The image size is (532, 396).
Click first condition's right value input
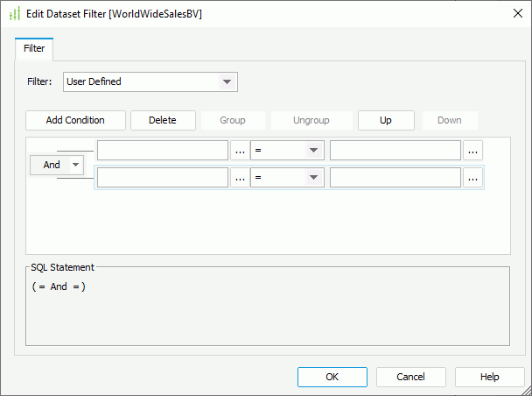(395, 151)
